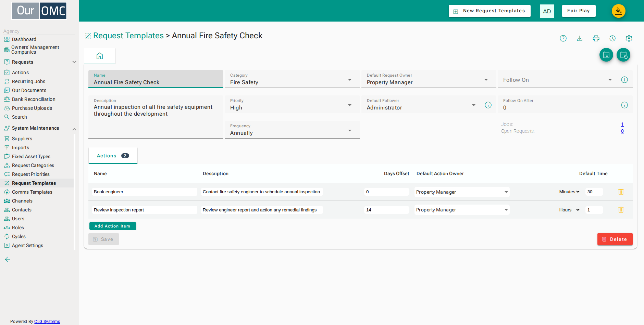Viewport: 644px width, 325px height.
Task: Click the round calendar schedule button
Action: point(606,55)
